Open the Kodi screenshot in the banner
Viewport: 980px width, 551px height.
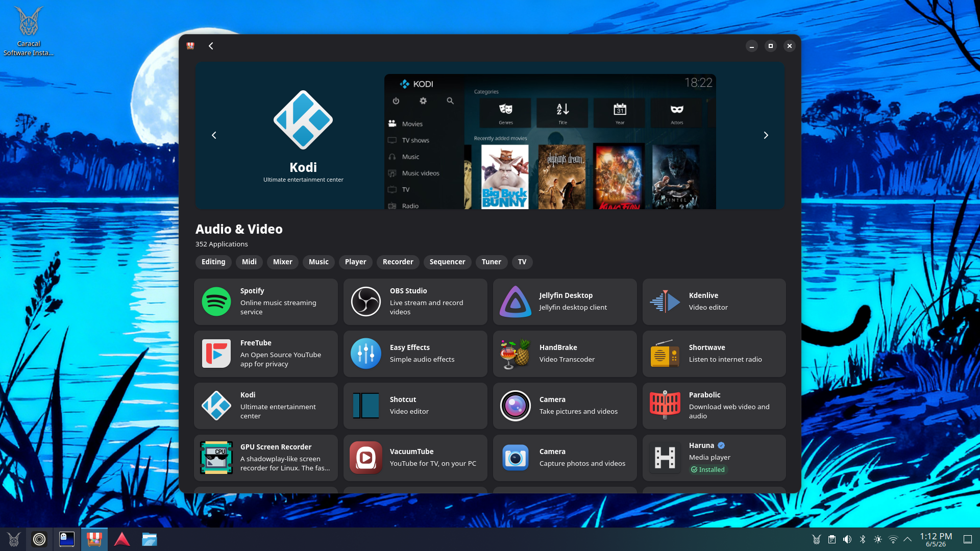pyautogui.click(x=550, y=141)
